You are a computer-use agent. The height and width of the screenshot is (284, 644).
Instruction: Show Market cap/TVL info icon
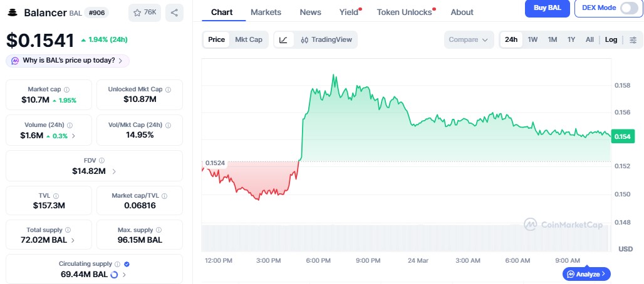(x=164, y=196)
